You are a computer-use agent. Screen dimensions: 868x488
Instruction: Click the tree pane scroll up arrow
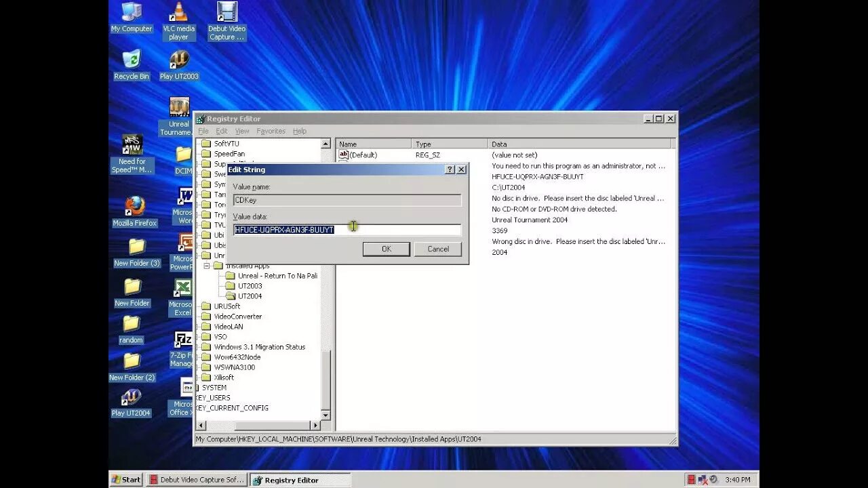(x=325, y=144)
